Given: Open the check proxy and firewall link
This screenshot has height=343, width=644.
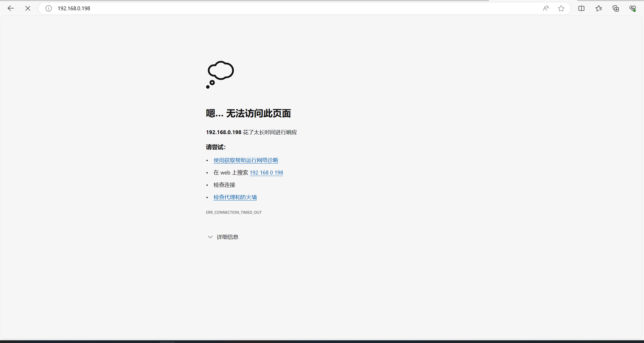Looking at the screenshot, I should (235, 197).
